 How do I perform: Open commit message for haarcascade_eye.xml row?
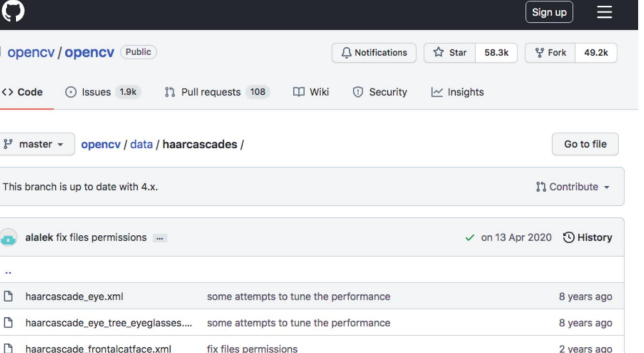[x=299, y=297]
